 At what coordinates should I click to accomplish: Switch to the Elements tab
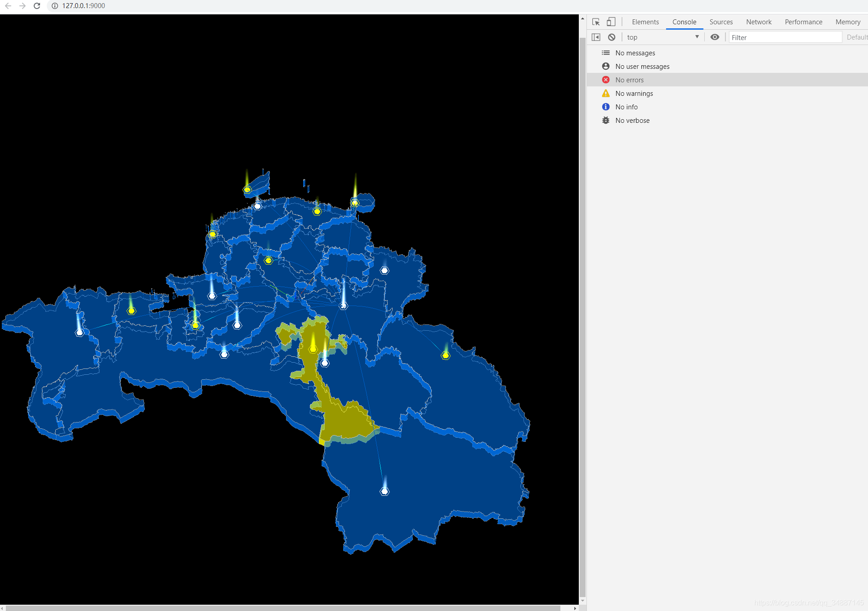645,22
